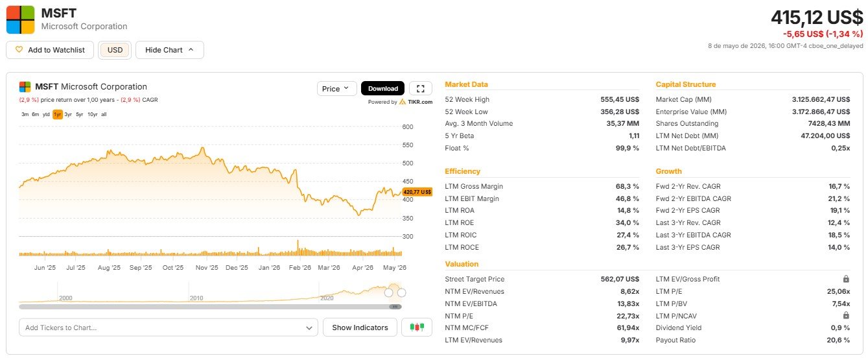Click the Efficiency section heading

(462, 171)
